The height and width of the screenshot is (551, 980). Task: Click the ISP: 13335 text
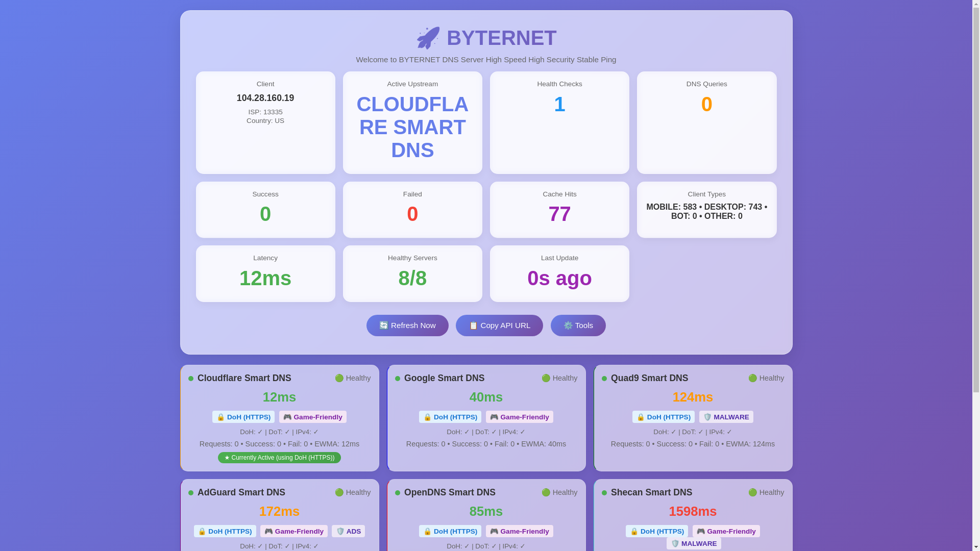[265, 112]
